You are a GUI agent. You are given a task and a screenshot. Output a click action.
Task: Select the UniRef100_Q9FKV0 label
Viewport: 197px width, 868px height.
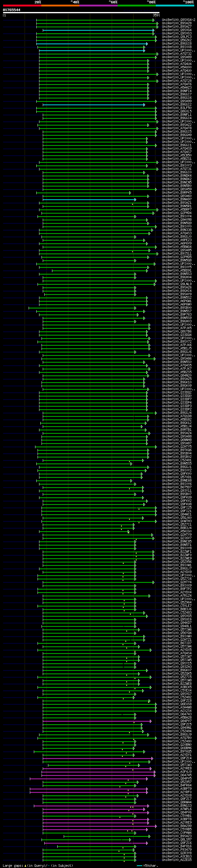[x=177, y=474]
